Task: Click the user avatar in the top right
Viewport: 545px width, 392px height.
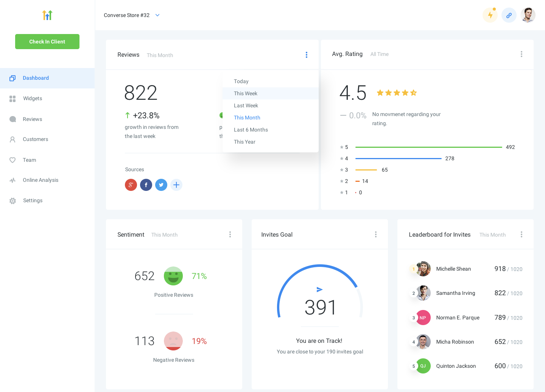Action: (x=528, y=15)
